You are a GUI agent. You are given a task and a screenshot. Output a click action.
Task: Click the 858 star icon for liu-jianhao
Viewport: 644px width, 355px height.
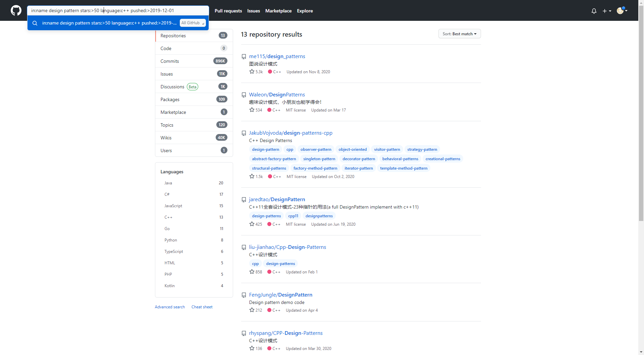click(x=252, y=272)
